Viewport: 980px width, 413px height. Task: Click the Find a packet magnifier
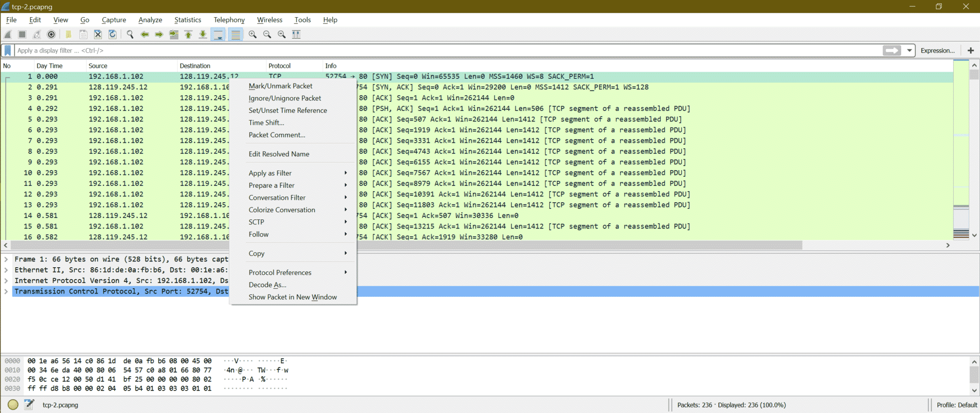tap(130, 34)
